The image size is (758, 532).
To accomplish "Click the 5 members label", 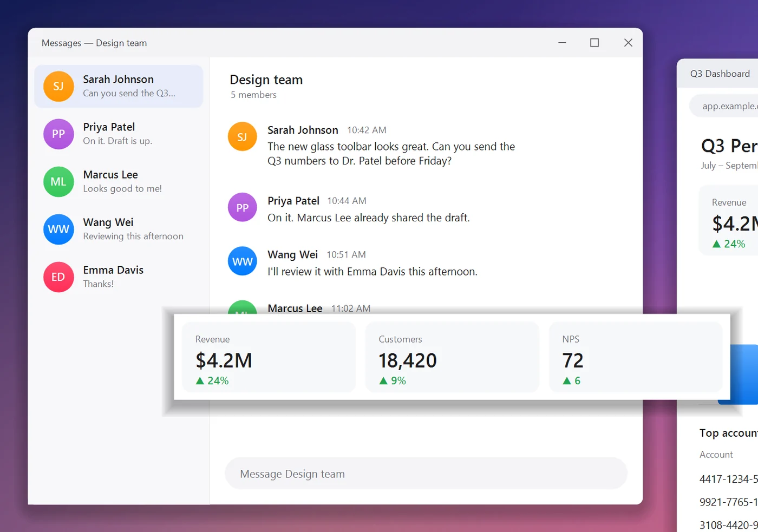I will click(253, 95).
